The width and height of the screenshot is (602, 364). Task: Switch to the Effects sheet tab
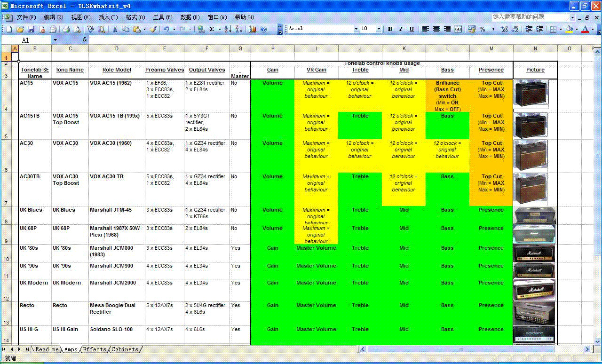pos(95,349)
